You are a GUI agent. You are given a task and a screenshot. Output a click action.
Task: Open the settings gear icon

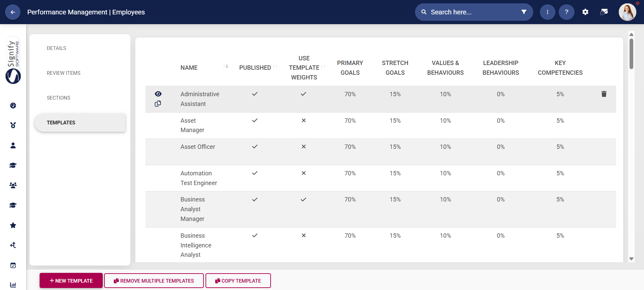(585, 12)
